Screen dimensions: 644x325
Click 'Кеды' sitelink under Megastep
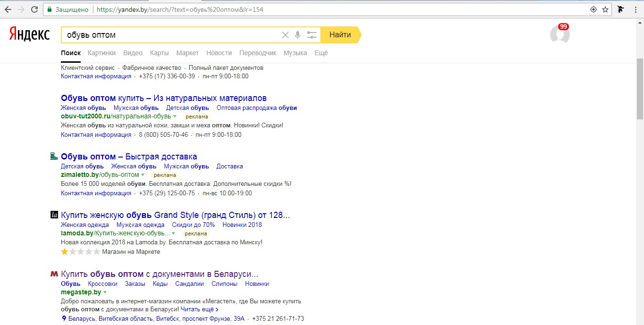[x=160, y=284]
